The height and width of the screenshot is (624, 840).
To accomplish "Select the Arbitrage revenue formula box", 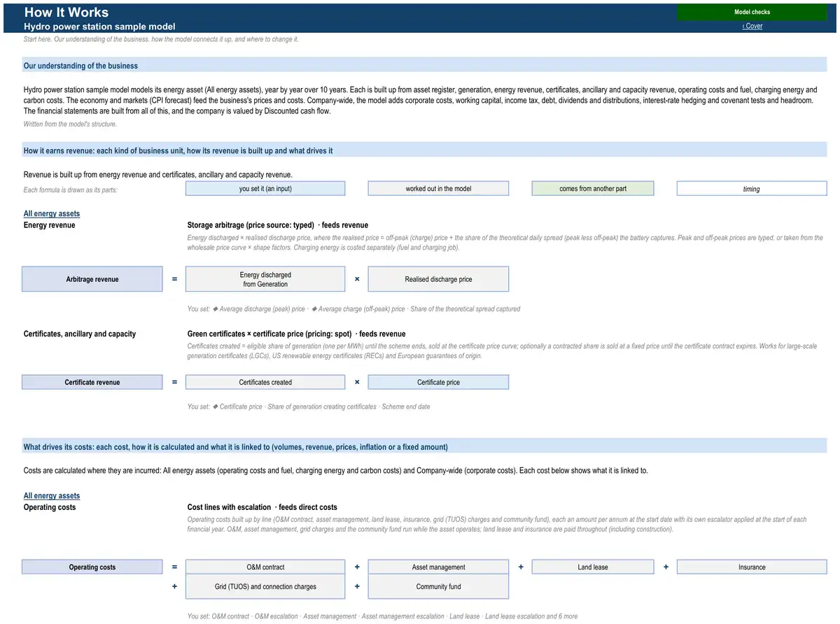I will [92, 279].
